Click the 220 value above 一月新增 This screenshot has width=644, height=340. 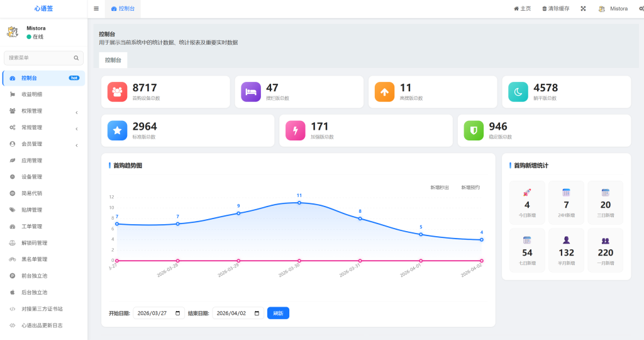tap(606, 252)
